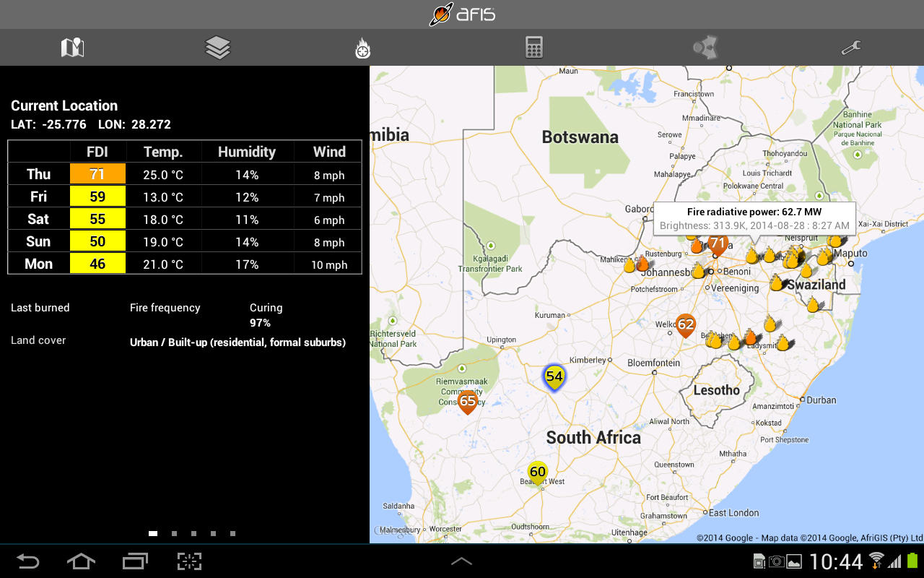The image size is (924, 578).
Task: Tap the FDI 62 marker near Welkom
Action: tap(685, 325)
